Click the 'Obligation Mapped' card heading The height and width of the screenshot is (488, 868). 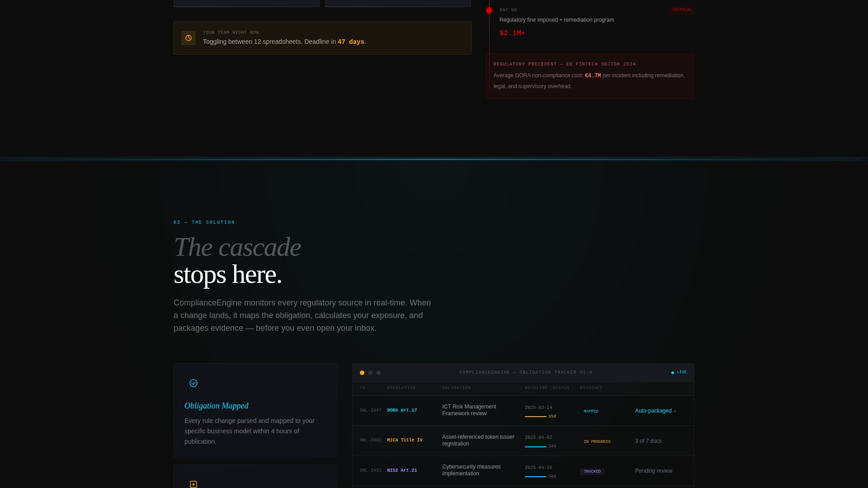(216, 406)
